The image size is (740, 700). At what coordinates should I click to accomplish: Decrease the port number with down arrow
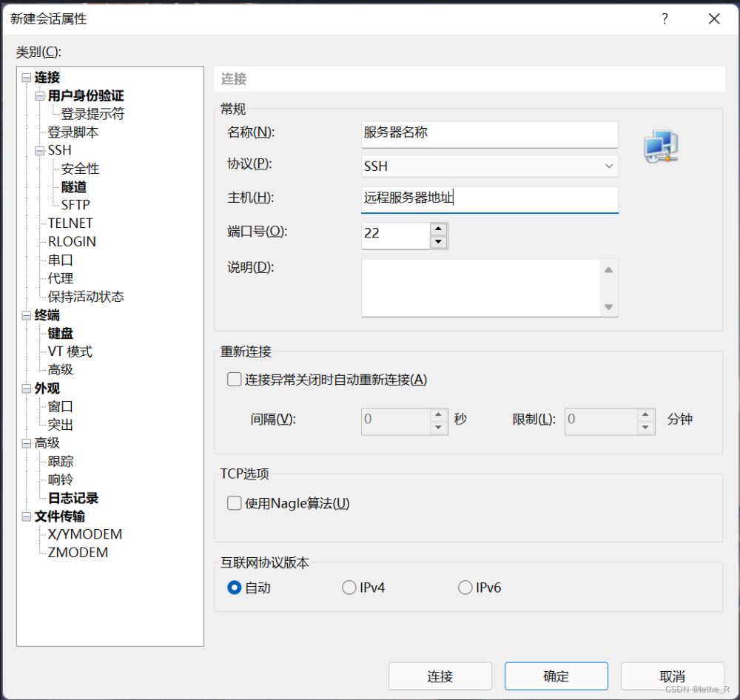(x=438, y=242)
